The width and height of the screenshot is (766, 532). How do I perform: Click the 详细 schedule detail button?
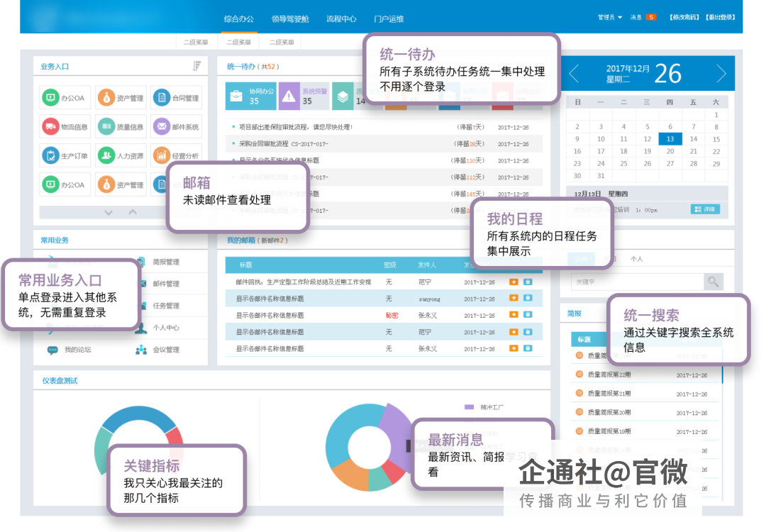705,209
